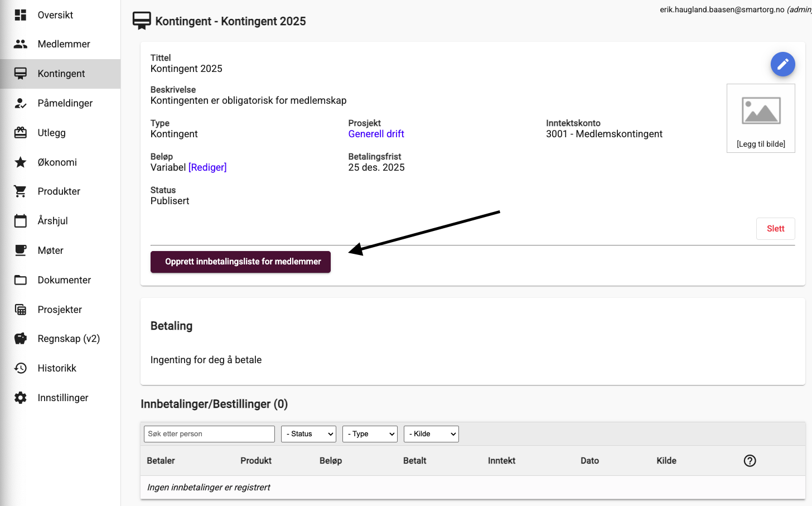This screenshot has width=812, height=506.
Task: Click the Rediger link next to Variabel
Action: click(x=207, y=167)
